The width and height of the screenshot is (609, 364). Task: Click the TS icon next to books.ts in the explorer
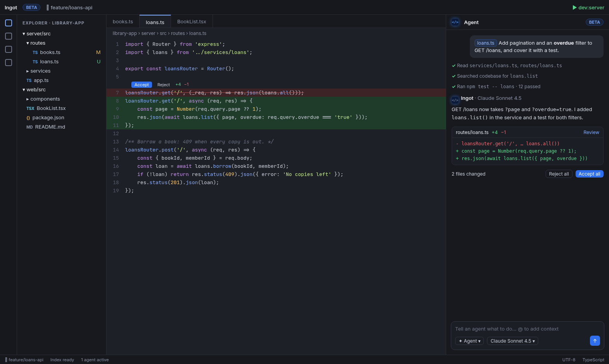click(x=35, y=52)
